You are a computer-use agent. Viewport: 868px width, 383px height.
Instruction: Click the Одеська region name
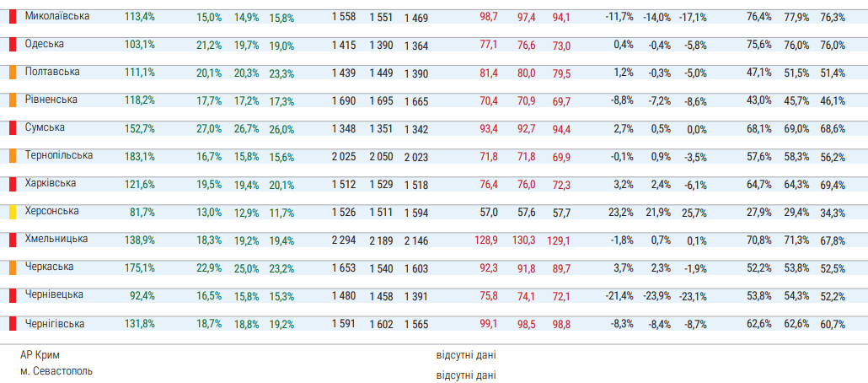(45, 44)
